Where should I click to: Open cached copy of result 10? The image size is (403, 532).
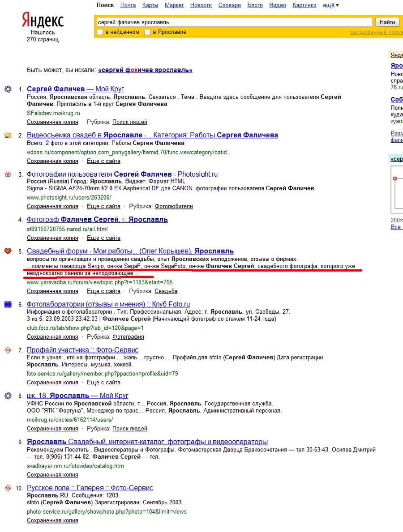(53, 520)
